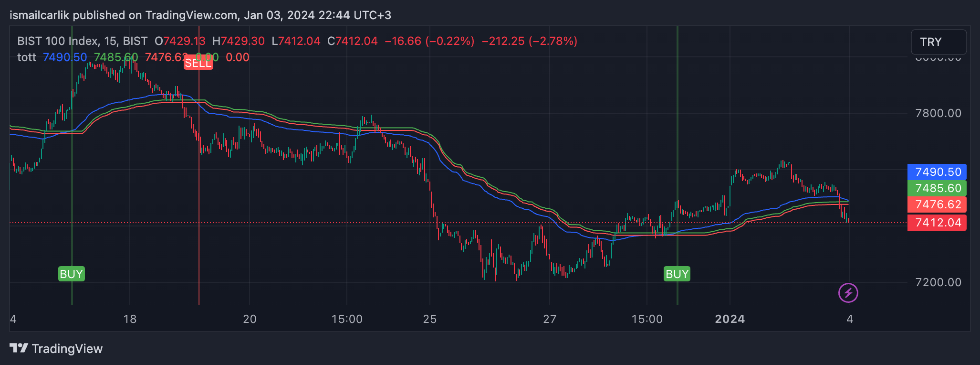Click the H7429.30 high value
This screenshot has height=365, width=980.
[239, 41]
